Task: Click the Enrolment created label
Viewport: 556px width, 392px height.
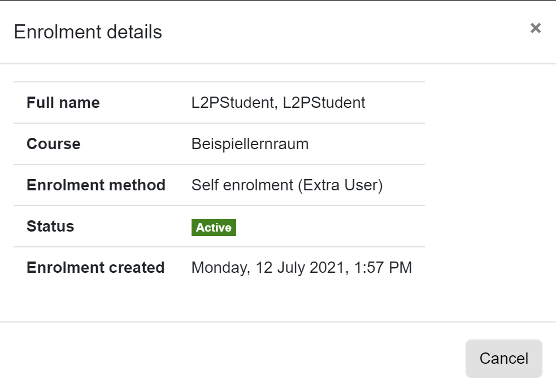Action: coord(95,267)
